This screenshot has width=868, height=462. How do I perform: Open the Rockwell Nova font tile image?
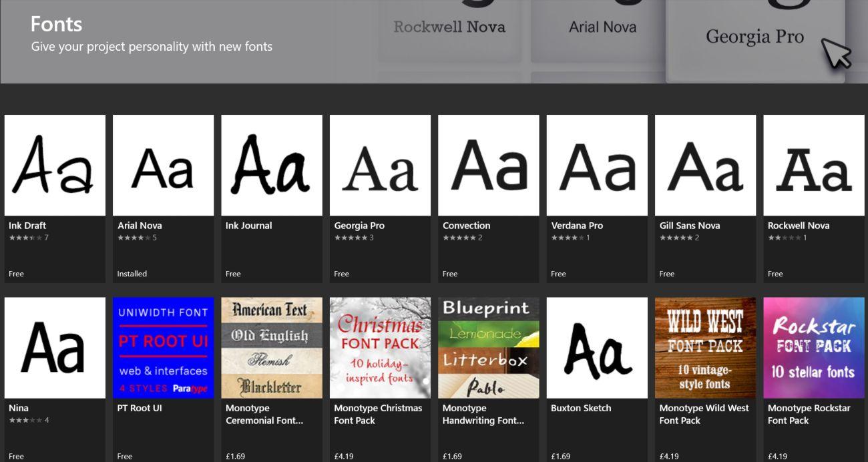pos(815,165)
